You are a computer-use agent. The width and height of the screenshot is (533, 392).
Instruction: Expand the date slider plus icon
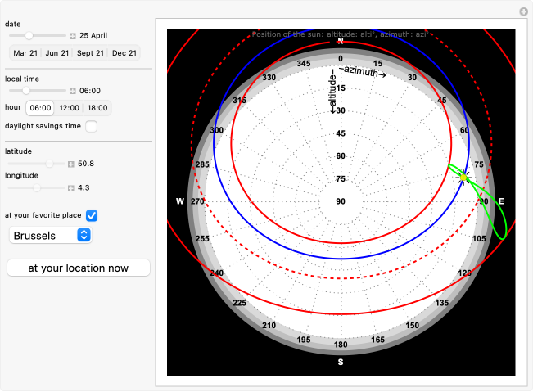pos(73,36)
